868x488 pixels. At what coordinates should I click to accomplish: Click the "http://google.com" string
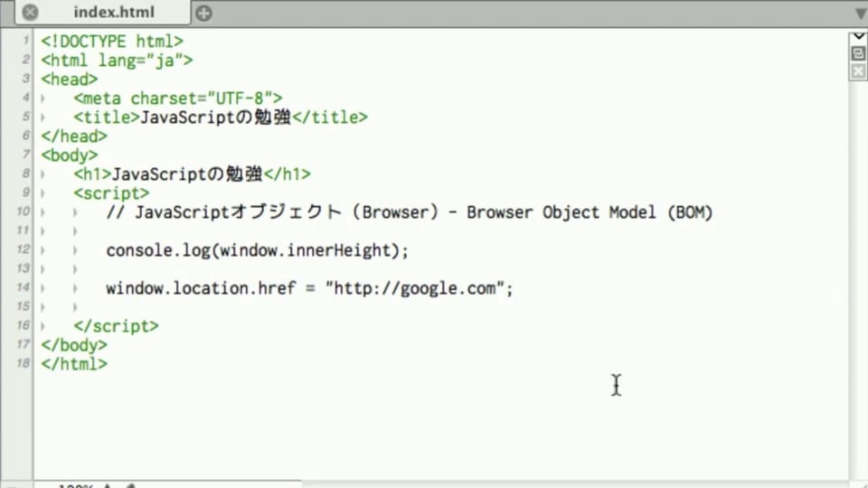[415, 288]
